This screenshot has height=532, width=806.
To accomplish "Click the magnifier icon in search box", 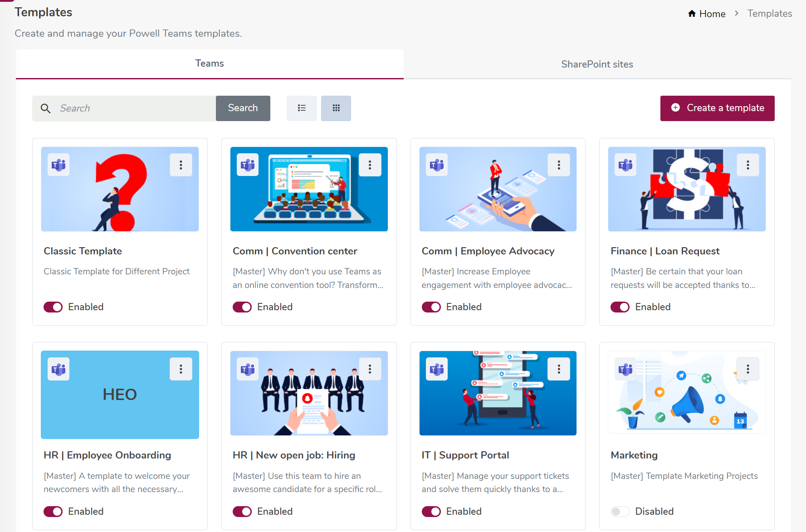I will 46,108.
